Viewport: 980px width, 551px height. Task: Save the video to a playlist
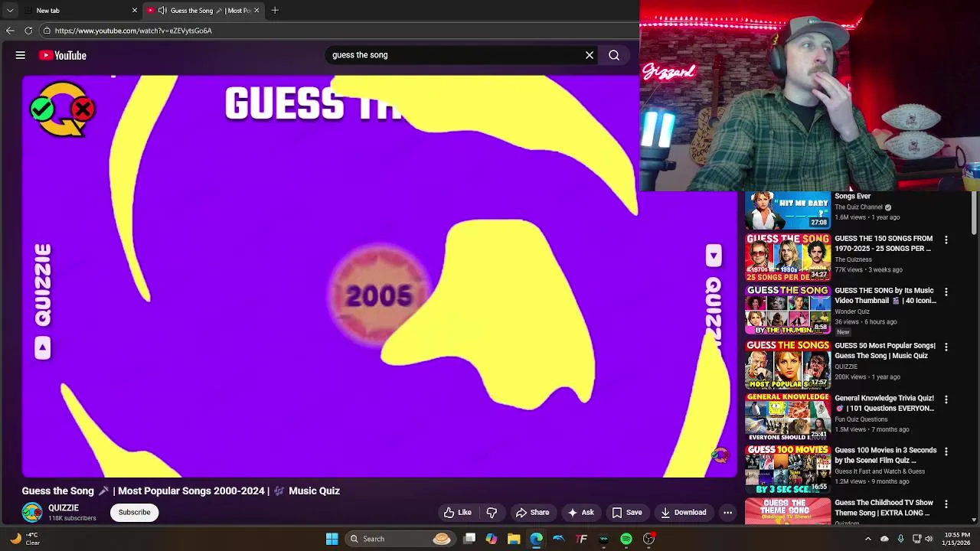626,513
